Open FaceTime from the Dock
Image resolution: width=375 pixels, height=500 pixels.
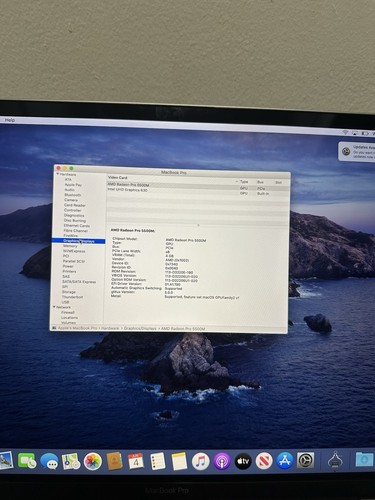[27, 460]
